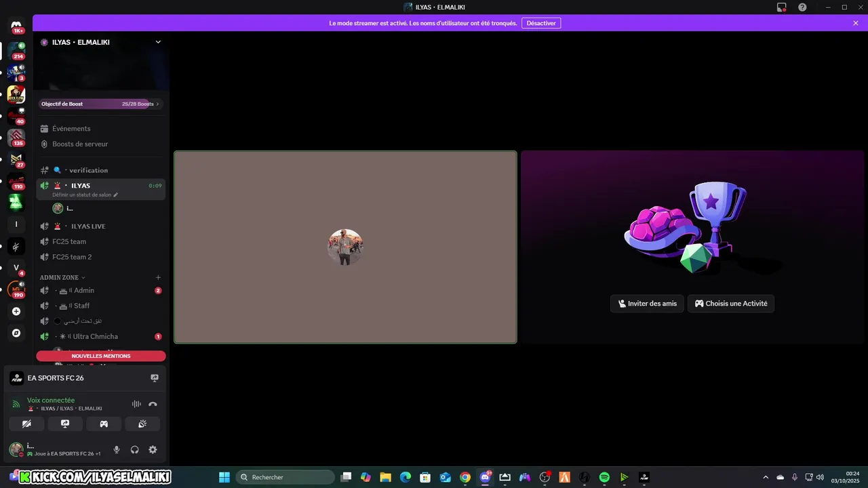Open the inbox icon in title bar
This screenshot has height=488, width=868.
(782, 7)
